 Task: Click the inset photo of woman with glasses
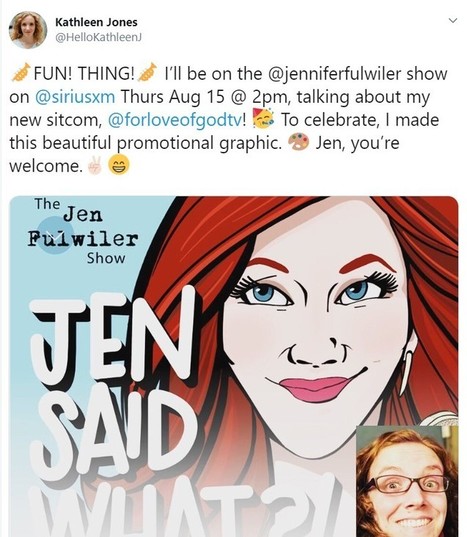click(407, 481)
